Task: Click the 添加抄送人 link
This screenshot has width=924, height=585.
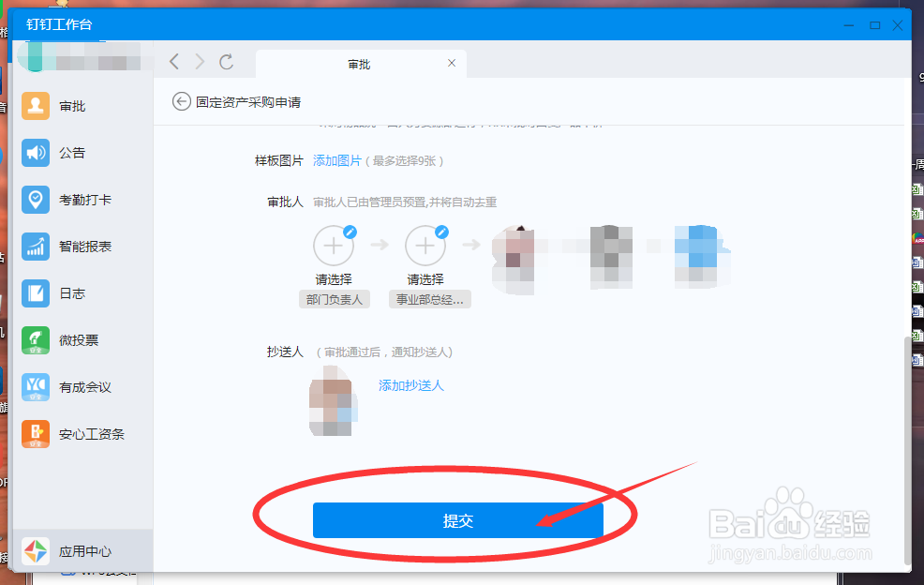Action: pos(410,386)
